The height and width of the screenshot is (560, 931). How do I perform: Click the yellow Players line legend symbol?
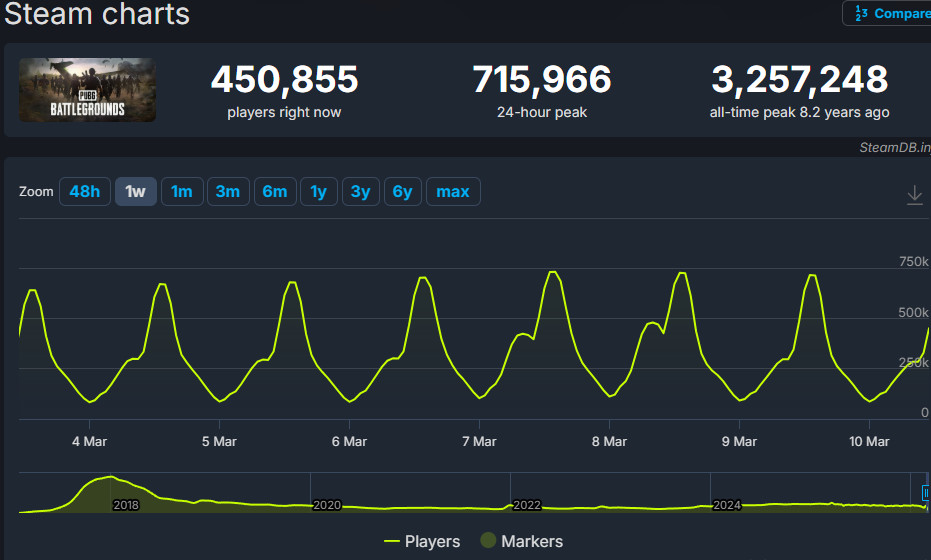click(x=391, y=541)
